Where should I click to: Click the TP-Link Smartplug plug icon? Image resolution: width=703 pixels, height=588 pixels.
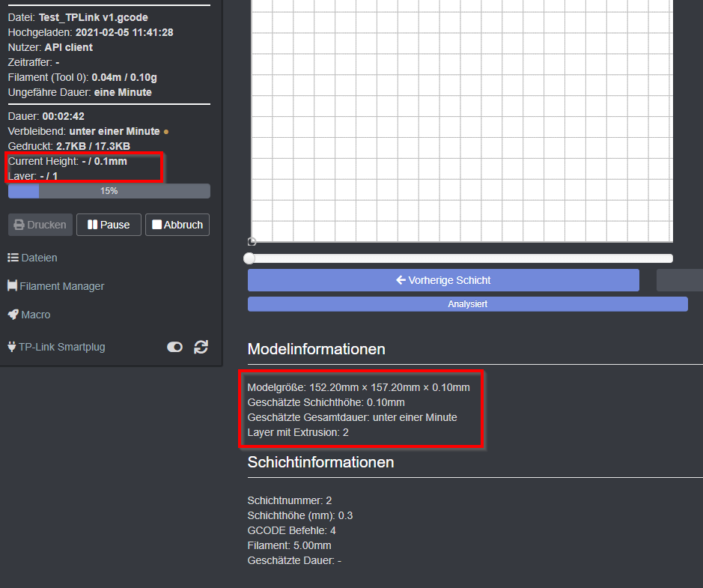point(10,347)
